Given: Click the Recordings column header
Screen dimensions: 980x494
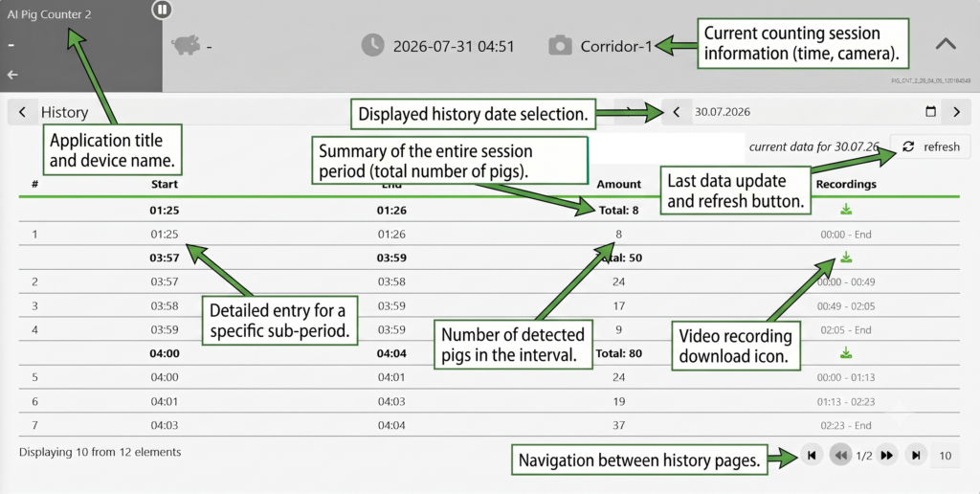Looking at the screenshot, I should pos(846,184).
